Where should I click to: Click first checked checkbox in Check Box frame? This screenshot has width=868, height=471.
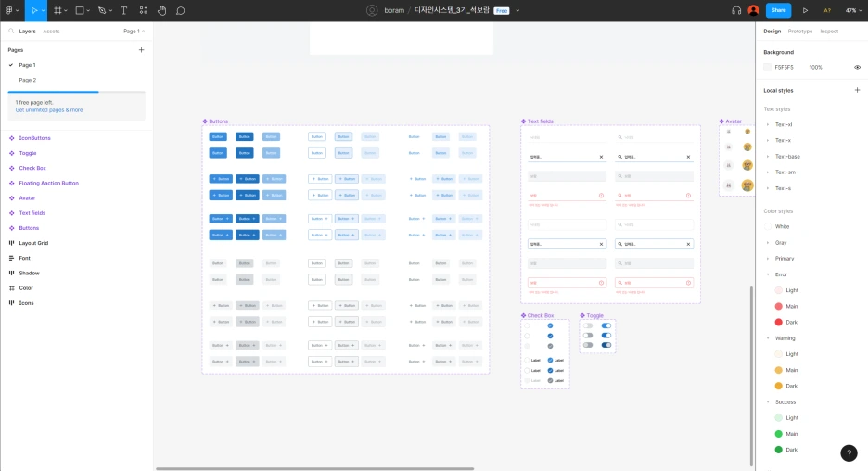coord(550,325)
